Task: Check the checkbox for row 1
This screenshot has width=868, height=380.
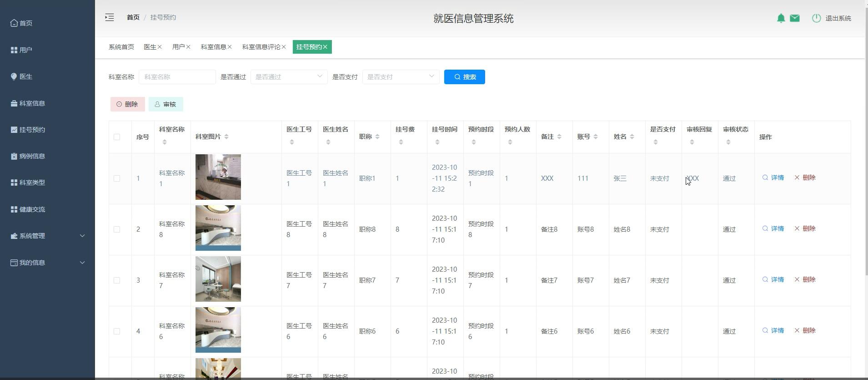Action: (117, 178)
